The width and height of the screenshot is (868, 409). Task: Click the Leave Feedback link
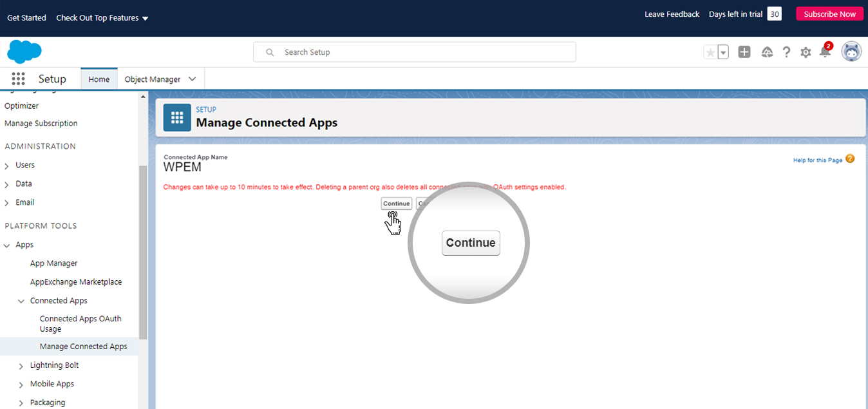tap(672, 14)
